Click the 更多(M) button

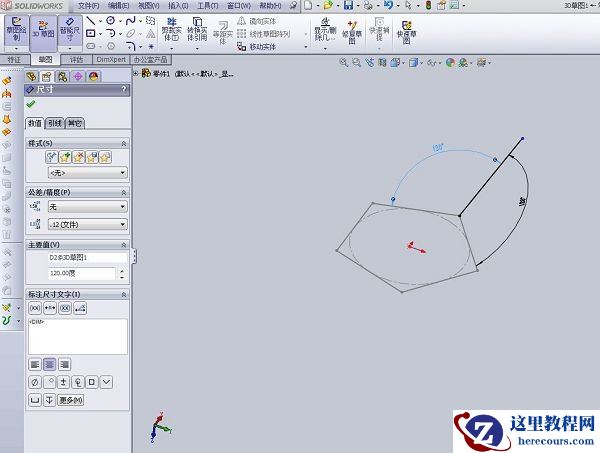point(70,400)
